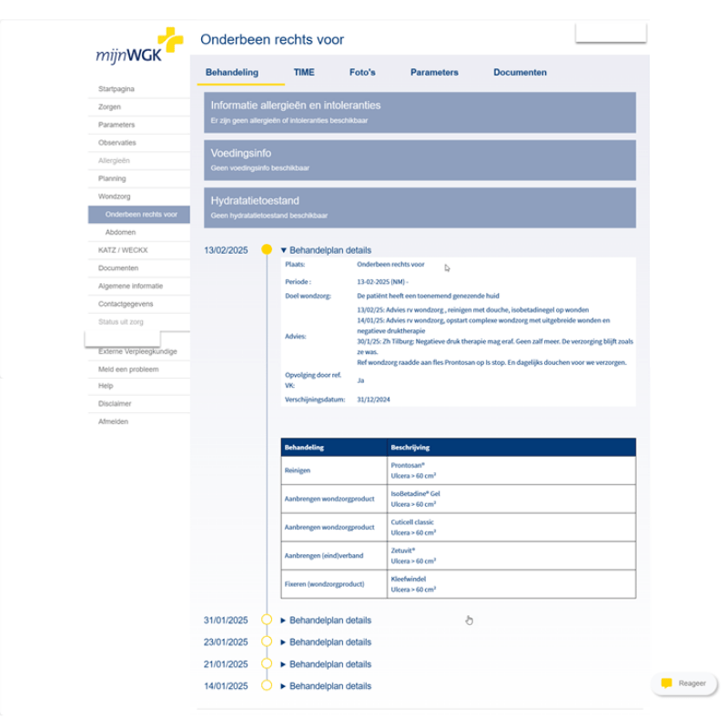Click the yellow Reageer chat icon

click(666, 683)
